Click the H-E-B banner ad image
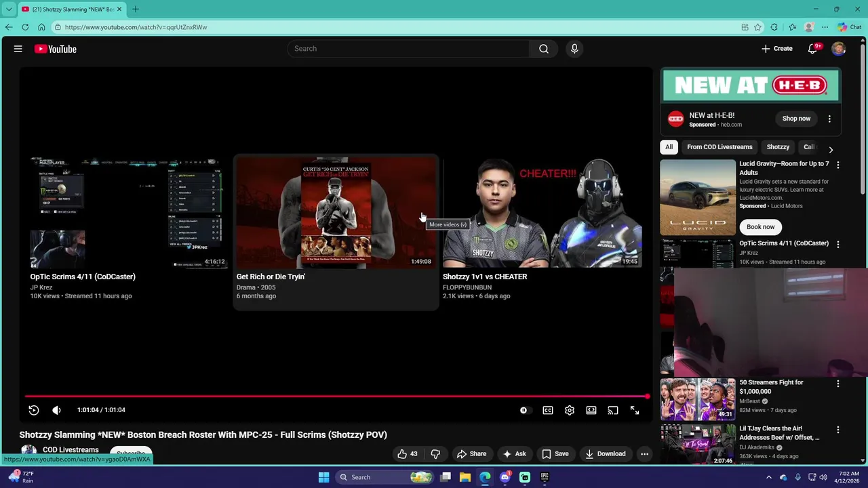 pos(751,85)
